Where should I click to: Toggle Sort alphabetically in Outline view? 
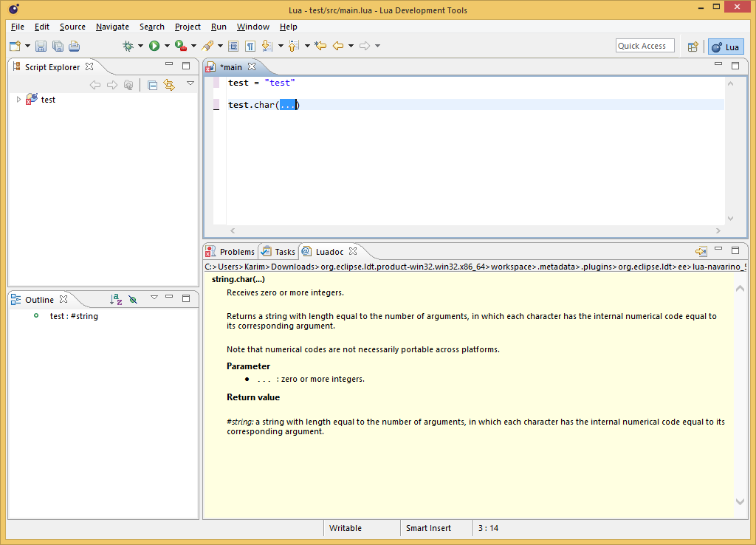click(x=116, y=300)
